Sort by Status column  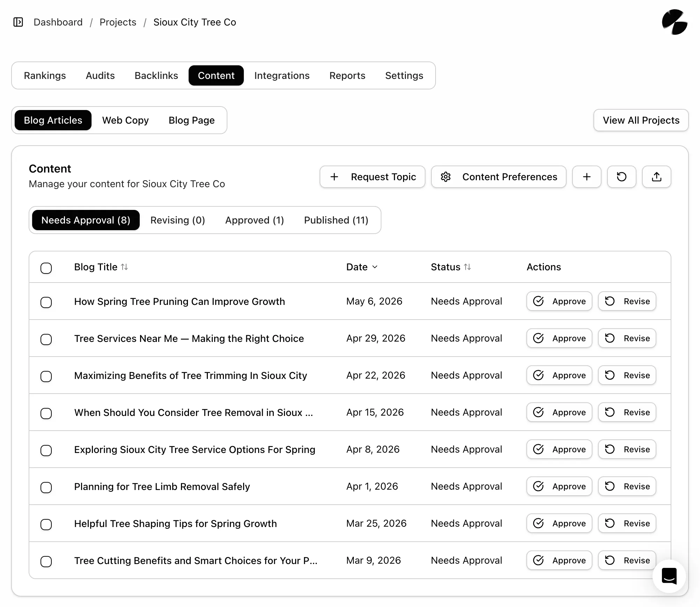pos(451,267)
